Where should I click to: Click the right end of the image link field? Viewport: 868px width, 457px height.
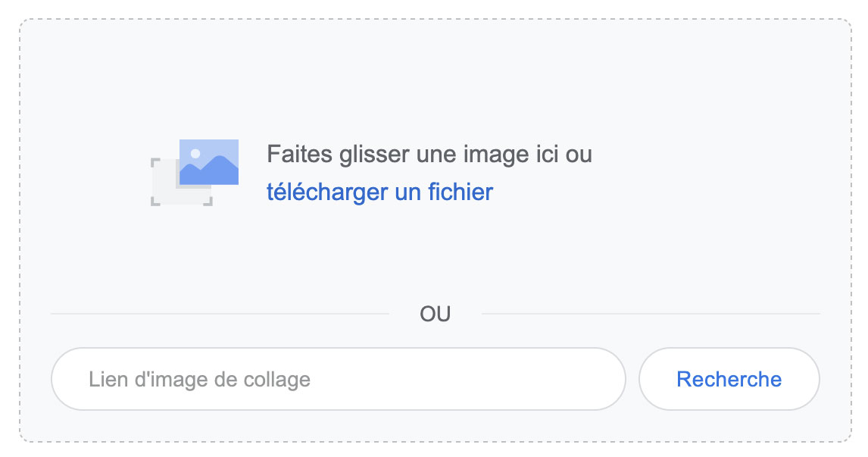[x=598, y=379]
